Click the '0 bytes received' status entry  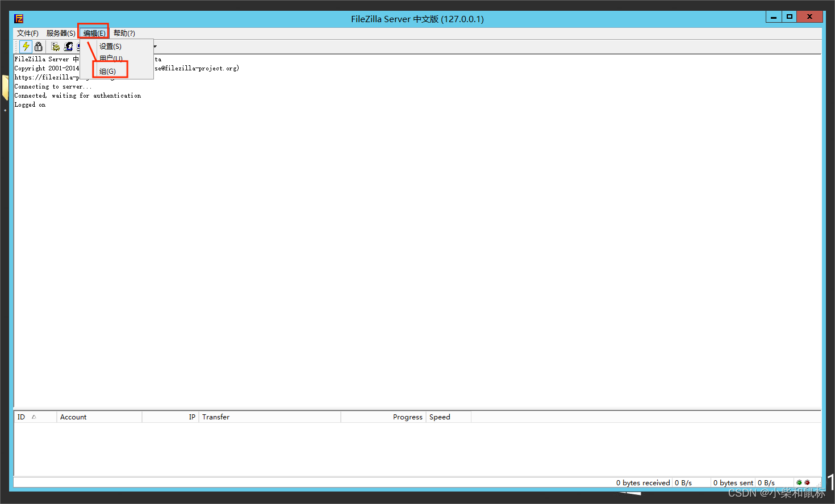643,482
